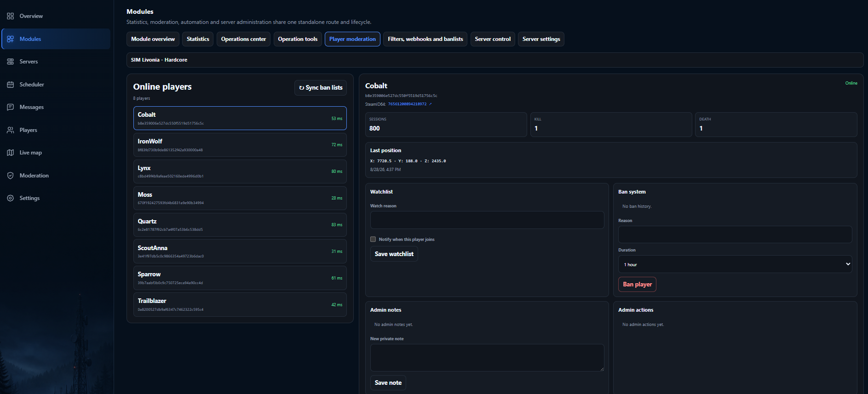The image size is (868, 394).
Task: Go to Operations center tab
Action: pos(243,39)
